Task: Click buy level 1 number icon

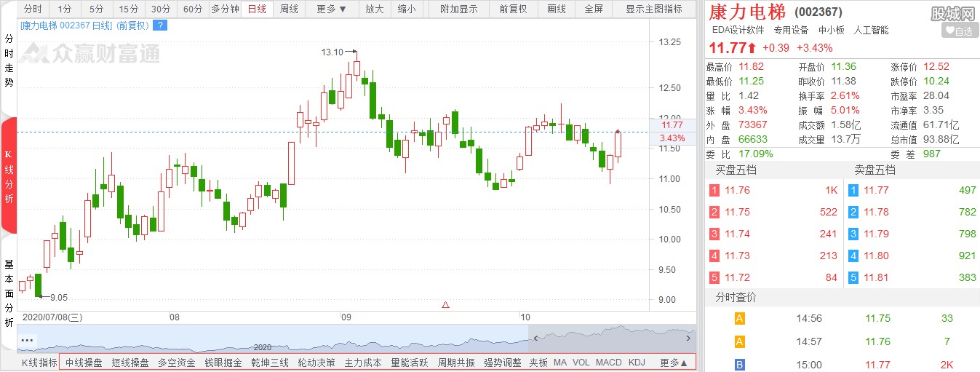Action: pyautogui.click(x=714, y=190)
